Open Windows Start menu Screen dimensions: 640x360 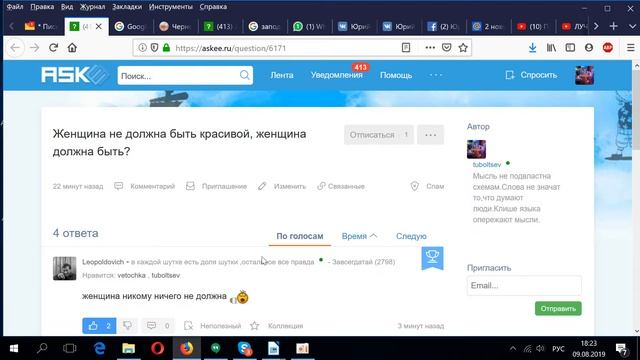click(x=14, y=348)
